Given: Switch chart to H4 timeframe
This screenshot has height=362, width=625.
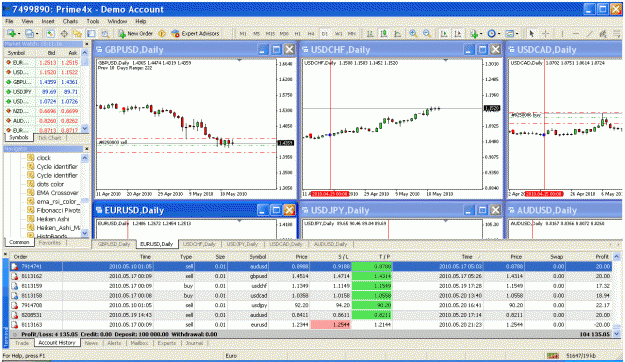Looking at the screenshot, I should [311, 34].
